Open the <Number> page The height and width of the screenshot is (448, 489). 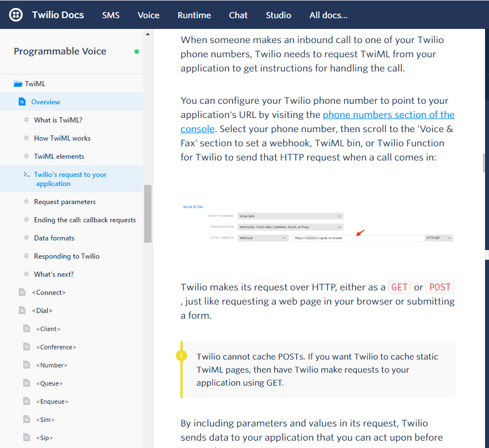[52, 365]
